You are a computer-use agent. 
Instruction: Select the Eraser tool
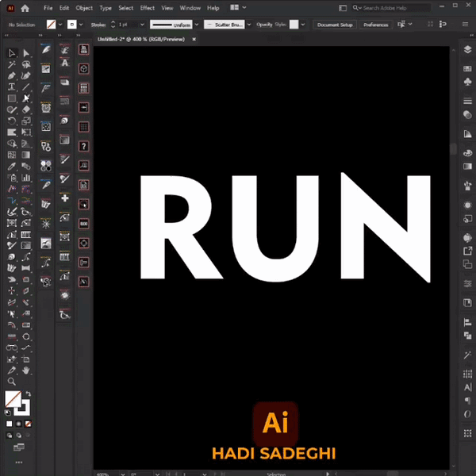pyautogui.click(x=26, y=109)
